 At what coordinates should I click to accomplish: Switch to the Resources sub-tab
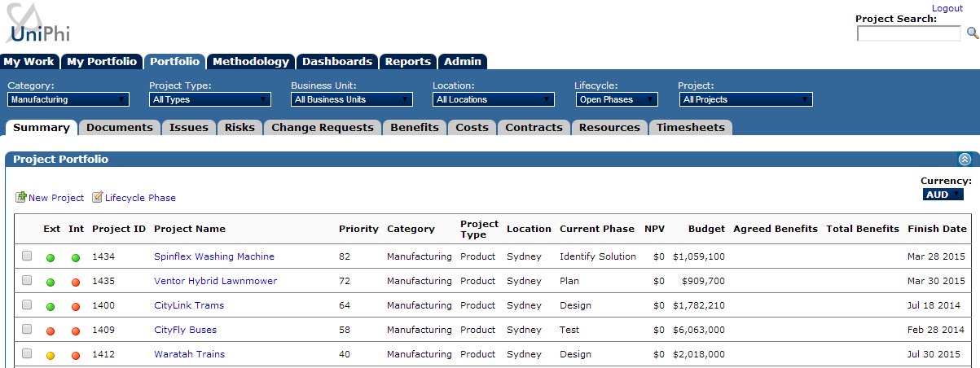[609, 128]
